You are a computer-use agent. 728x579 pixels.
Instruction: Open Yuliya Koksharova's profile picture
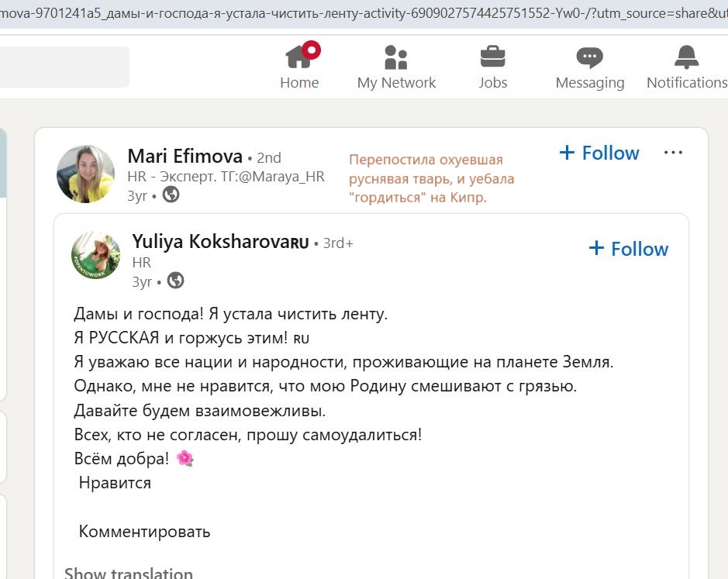point(95,255)
